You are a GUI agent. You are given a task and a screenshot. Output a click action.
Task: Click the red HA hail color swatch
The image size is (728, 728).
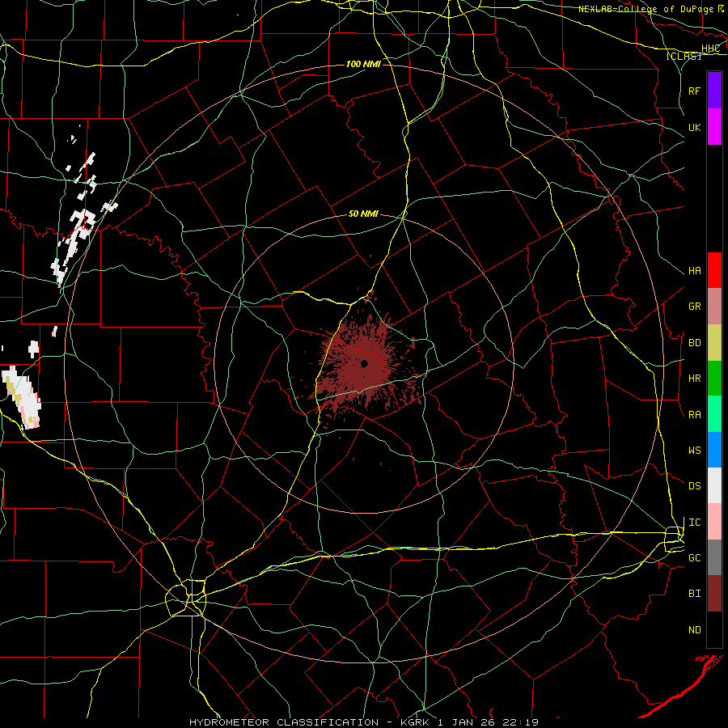click(x=714, y=270)
